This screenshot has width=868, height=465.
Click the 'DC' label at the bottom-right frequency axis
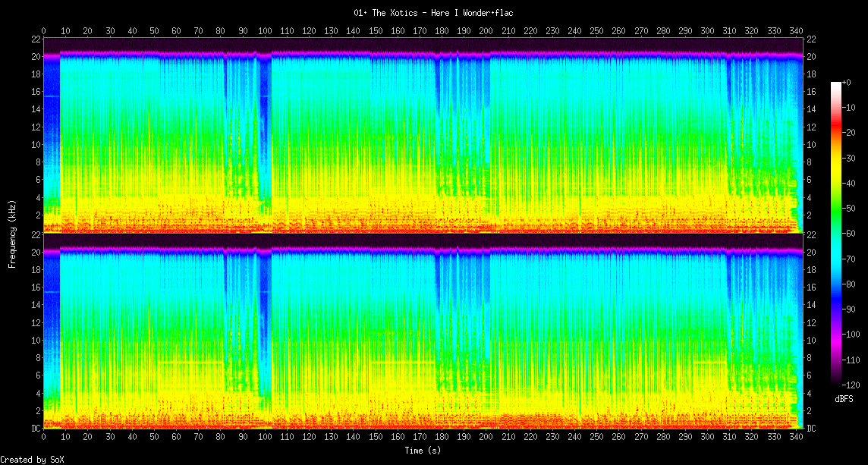pos(811,429)
